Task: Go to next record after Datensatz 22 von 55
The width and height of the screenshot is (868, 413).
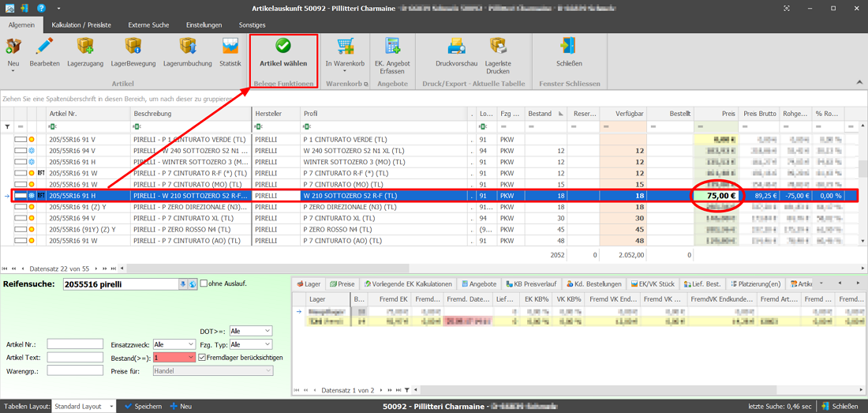Action: coord(96,268)
